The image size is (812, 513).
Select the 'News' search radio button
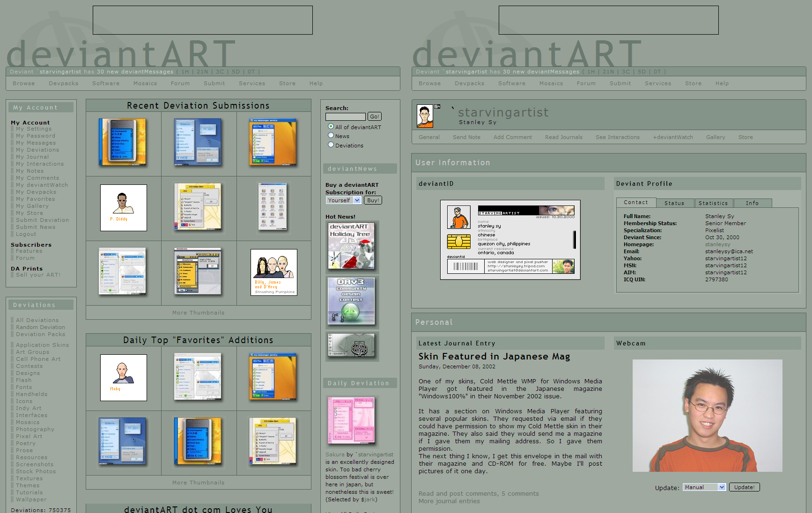[x=331, y=135]
